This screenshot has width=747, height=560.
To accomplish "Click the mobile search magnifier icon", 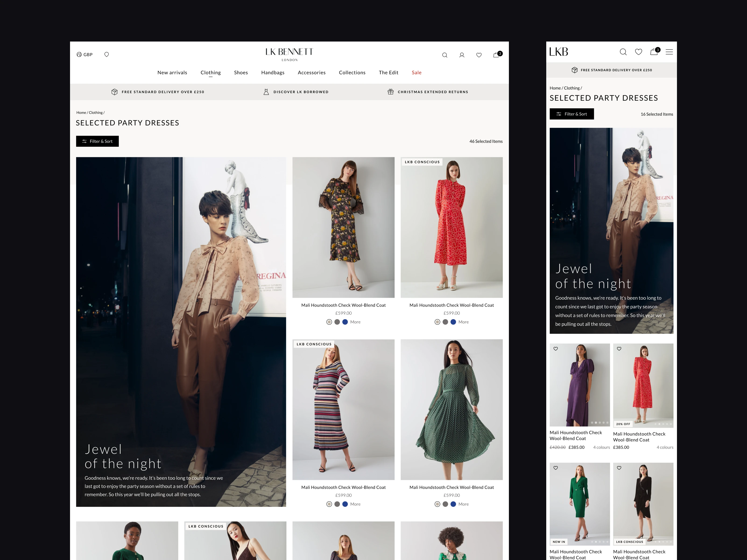I will click(x=623, y=52).
